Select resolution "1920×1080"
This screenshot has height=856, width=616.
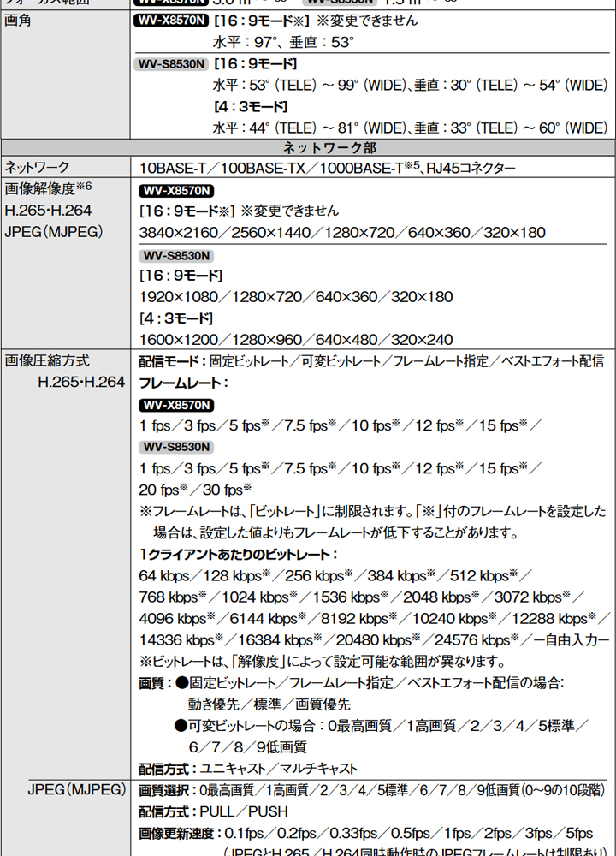(x=179, y=297)
